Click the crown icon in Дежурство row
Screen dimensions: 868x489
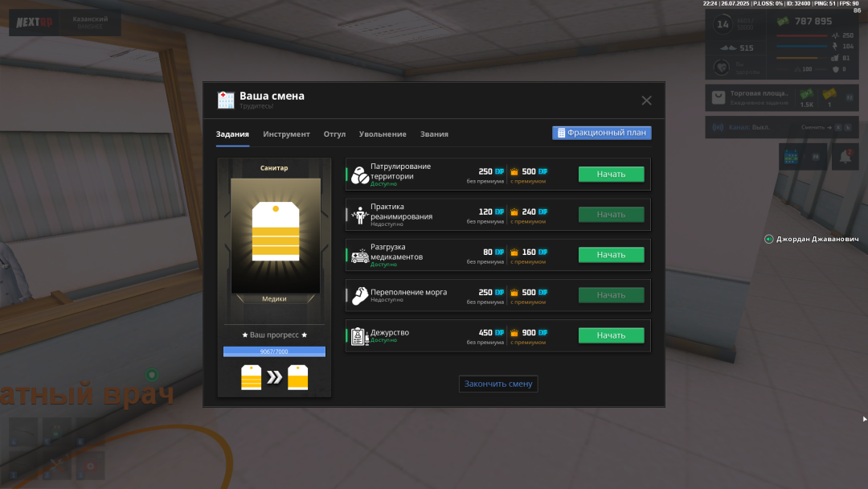514,333
